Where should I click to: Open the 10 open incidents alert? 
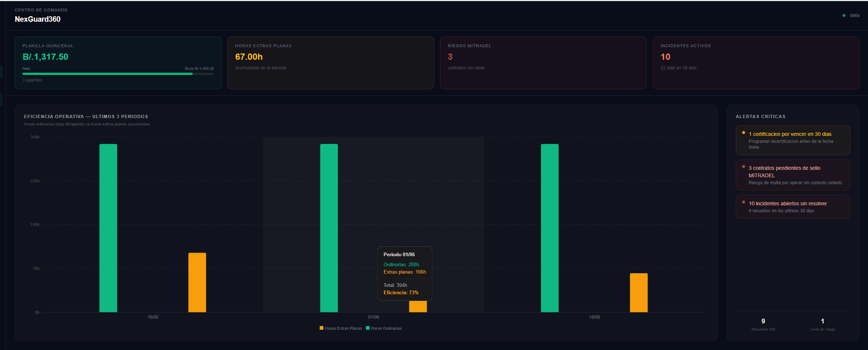[793, 207]
